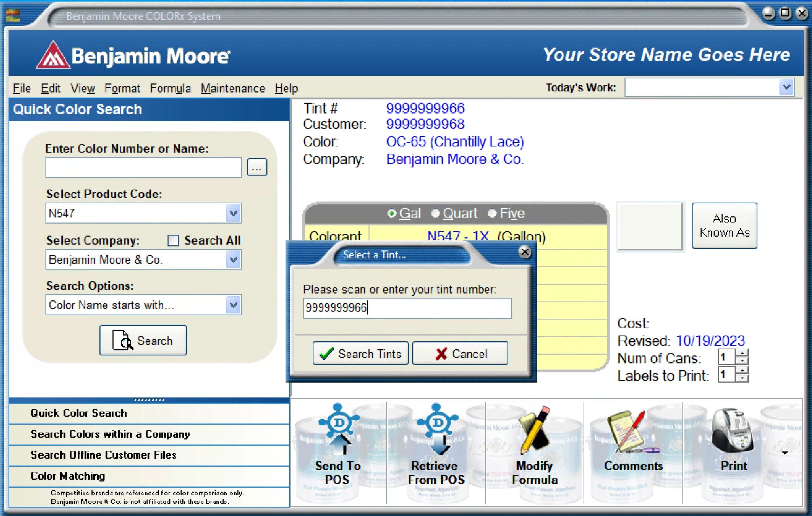Click the browse ellipsis next to color number field
The image size is (812, 516).
tap(257, 167)
